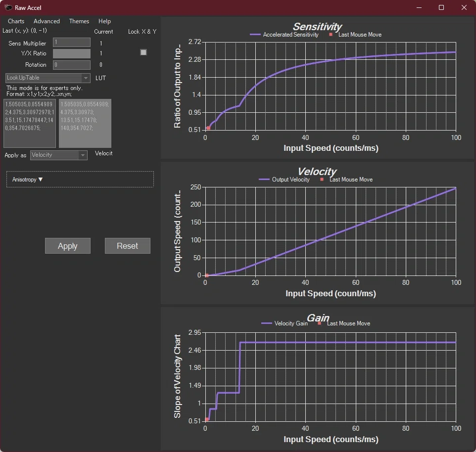The width and height of the screenshot is (476, 452).
Task: Click the Accelerated Sensitivity legend entry
Action: (284, 35)
